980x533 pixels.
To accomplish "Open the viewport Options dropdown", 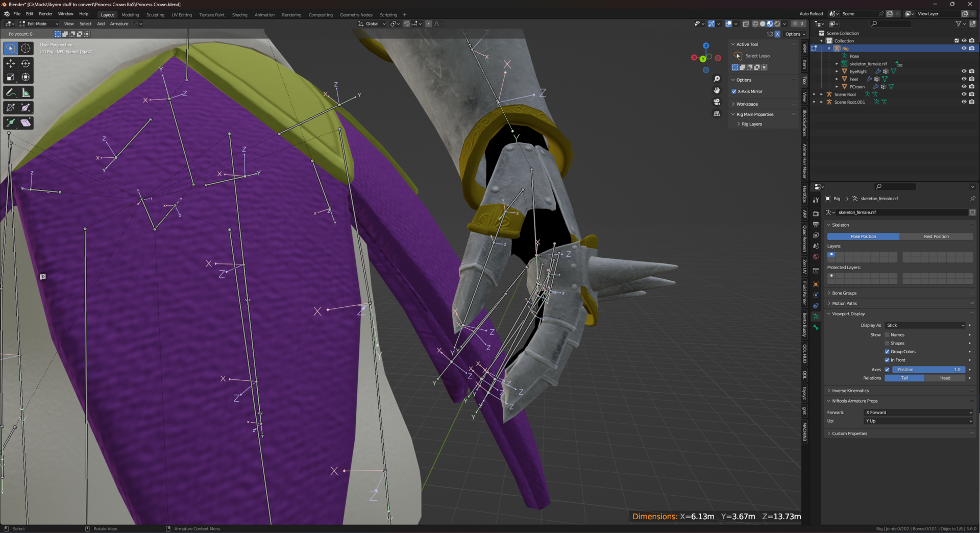I will 795,34.
